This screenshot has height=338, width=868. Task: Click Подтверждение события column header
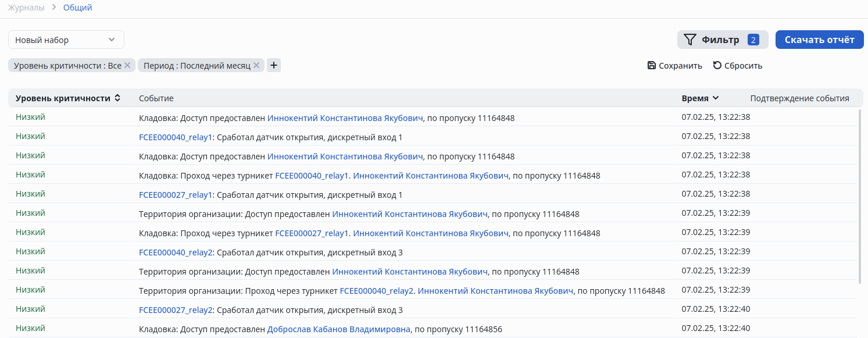tap(799, 98)
